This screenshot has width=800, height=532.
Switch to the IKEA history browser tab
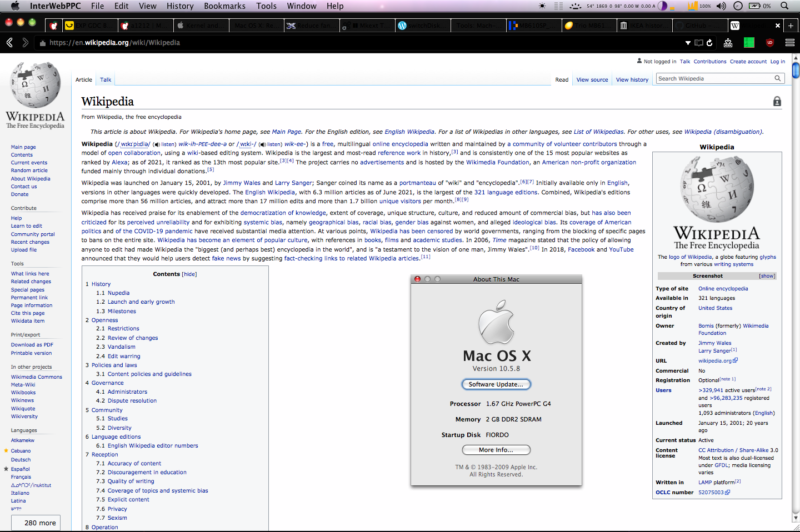click(644, 26)
